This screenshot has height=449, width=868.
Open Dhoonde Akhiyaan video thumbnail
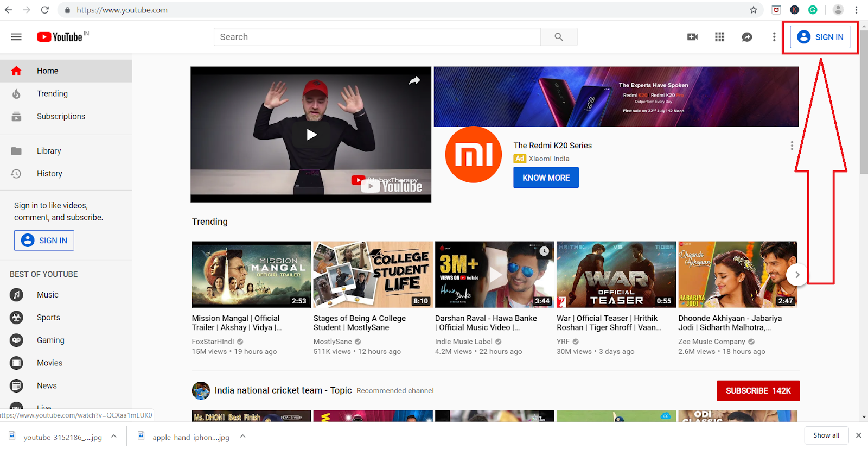pos(738,275)
